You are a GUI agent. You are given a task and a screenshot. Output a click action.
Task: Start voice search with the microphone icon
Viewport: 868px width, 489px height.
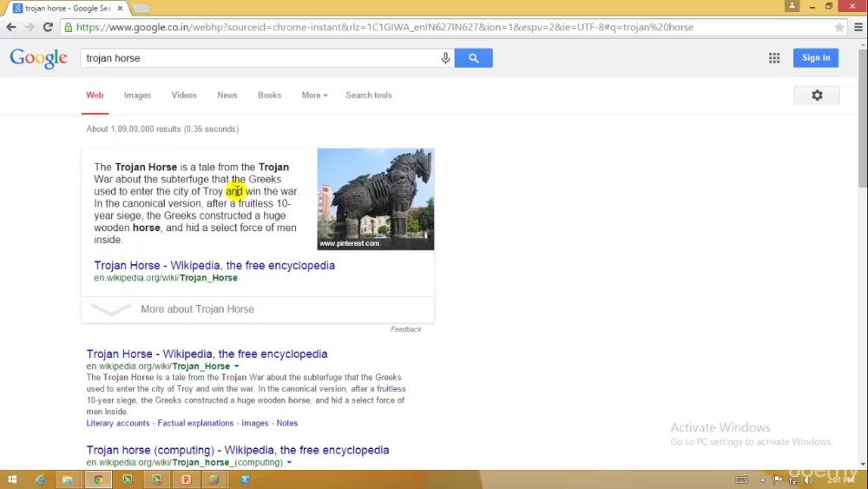coord(445,57)
